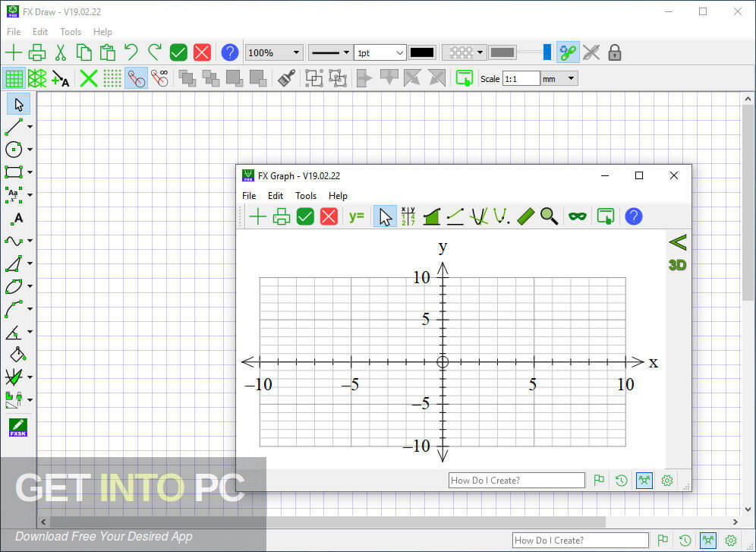Select the Circle drawing tool

[14, 150]
